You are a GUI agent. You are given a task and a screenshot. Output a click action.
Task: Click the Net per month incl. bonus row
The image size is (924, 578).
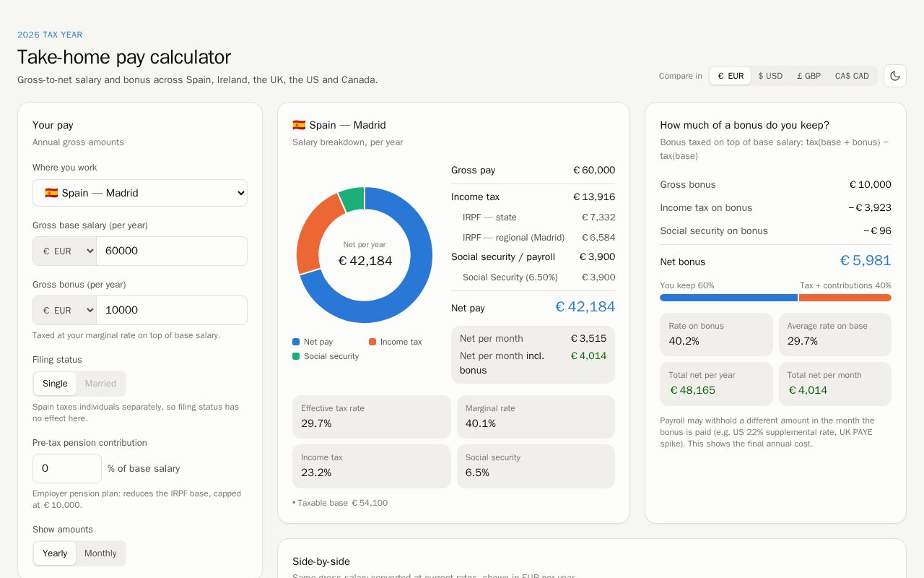click(x=533, y=363)
